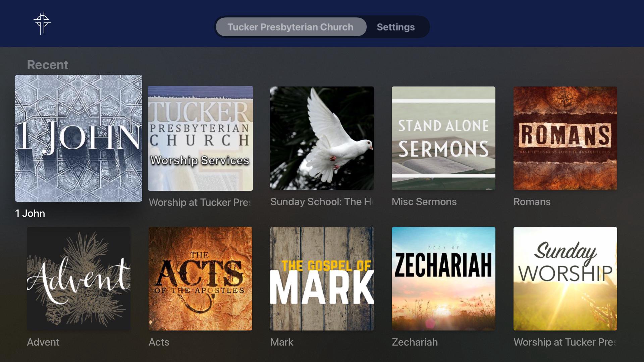Select the white dove Sunday School thumbnail
This screenshot has height=362, width=644.
pyautogui.click(x=322, y=138)
